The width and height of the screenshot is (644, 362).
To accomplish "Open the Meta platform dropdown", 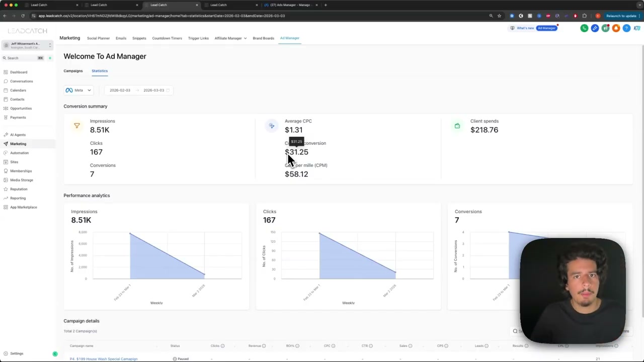I will point(78,90).
